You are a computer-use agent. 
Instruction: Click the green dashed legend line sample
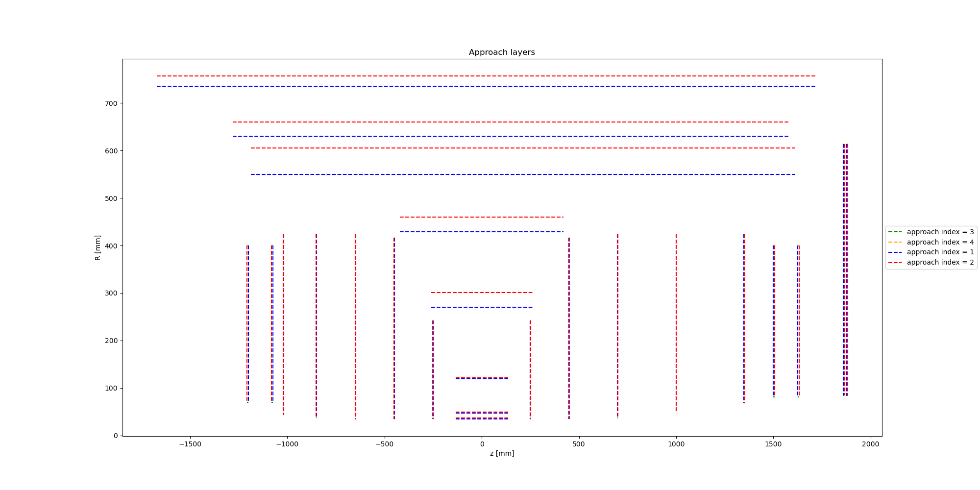click(895, 232)
